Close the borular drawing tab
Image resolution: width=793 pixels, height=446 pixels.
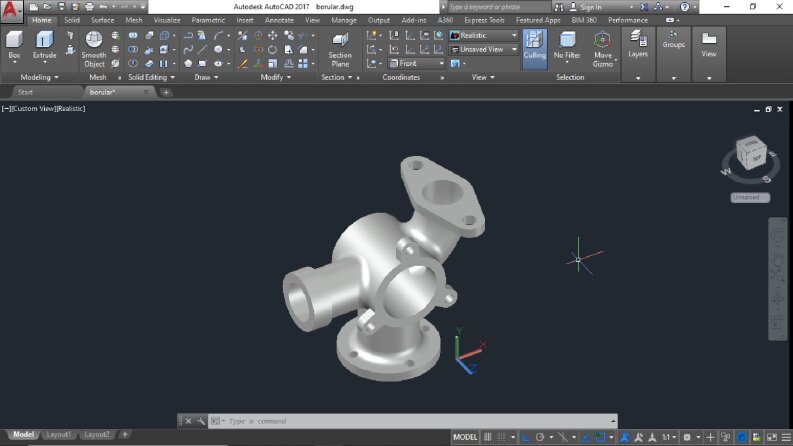[146, 92]
